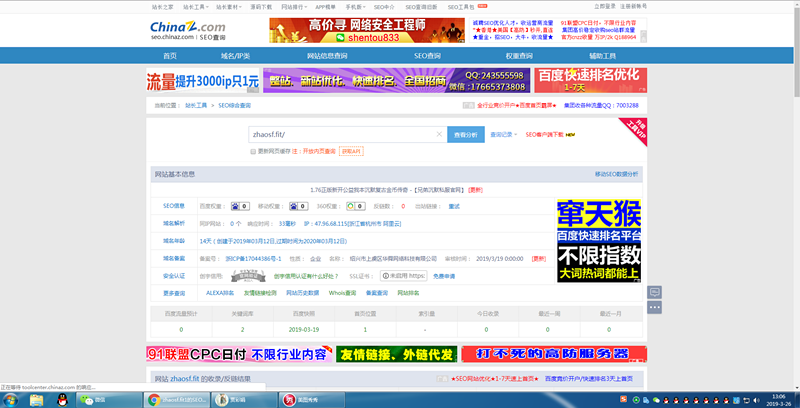Open 网站信息查询 nav menu
The height and width of the screenshot is (408, 800).
click(327, 56)
